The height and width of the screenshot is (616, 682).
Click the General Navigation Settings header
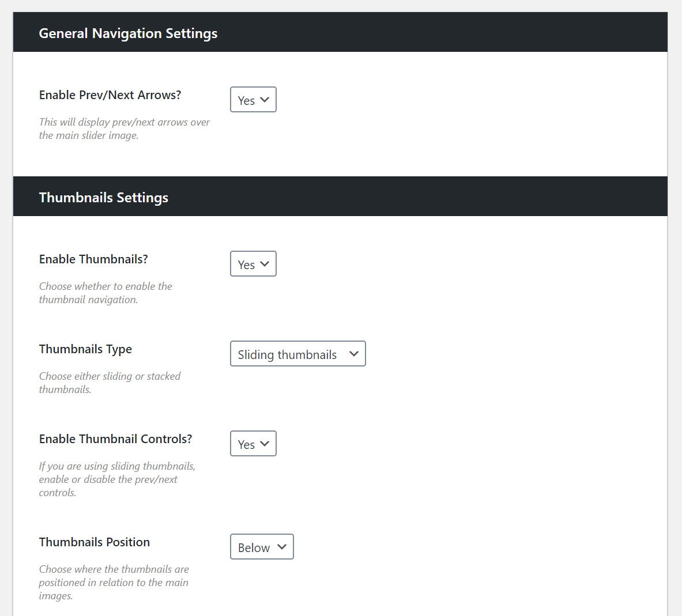click(340, 32)
